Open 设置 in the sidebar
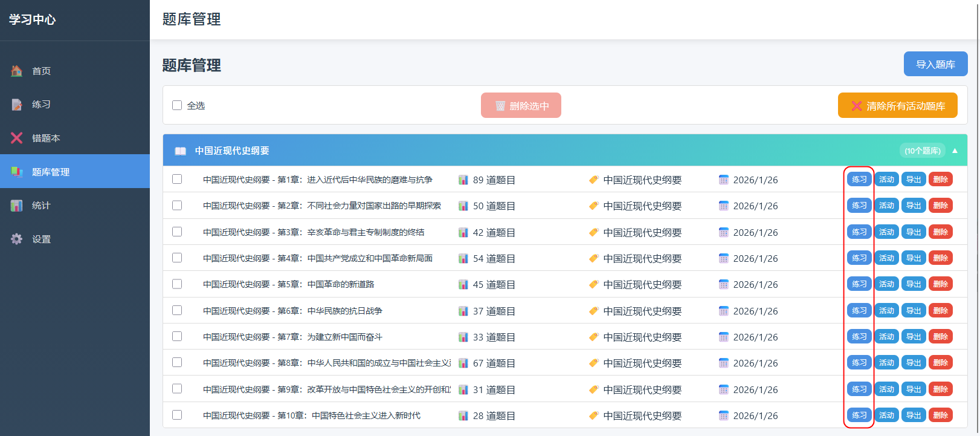 [x=75, y=239]
